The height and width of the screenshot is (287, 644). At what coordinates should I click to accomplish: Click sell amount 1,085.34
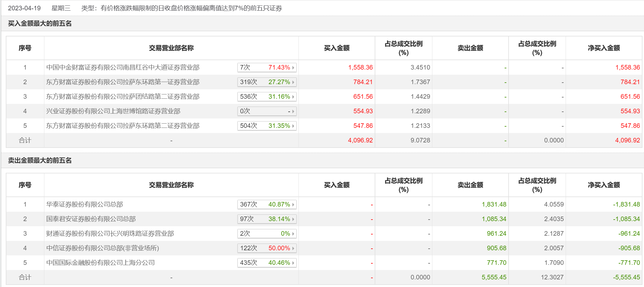pos(494,219)
